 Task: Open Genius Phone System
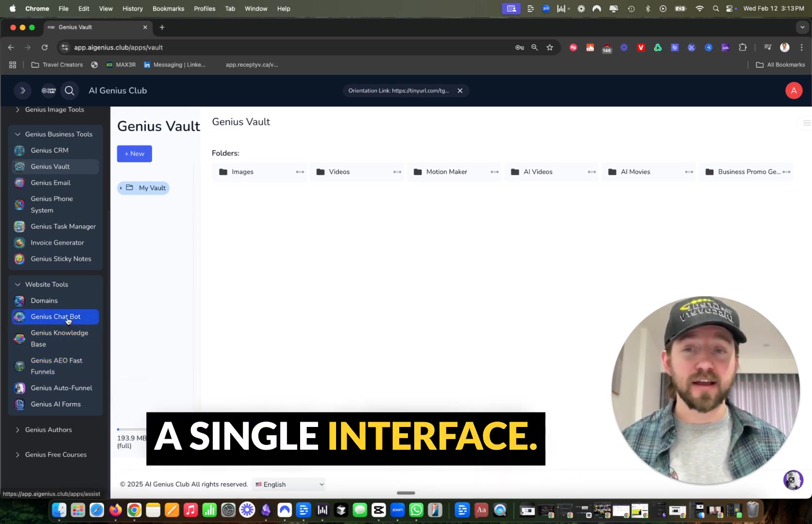(55, 205)
